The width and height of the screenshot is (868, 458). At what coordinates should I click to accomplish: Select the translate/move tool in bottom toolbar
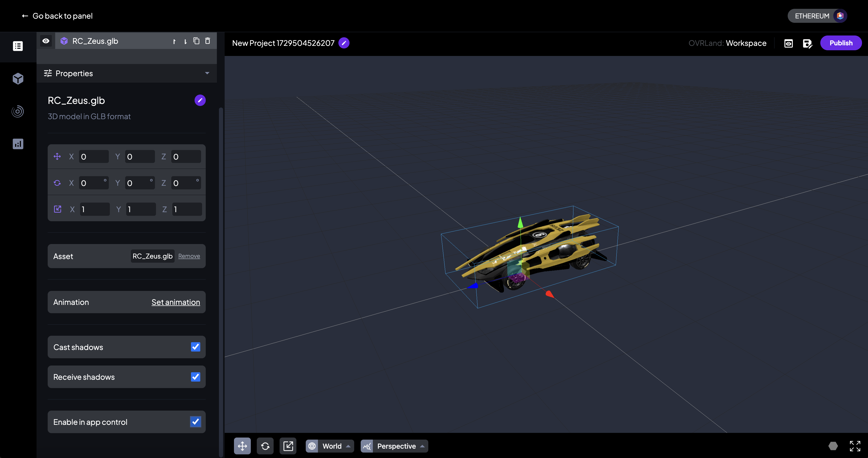click(242, 446)
